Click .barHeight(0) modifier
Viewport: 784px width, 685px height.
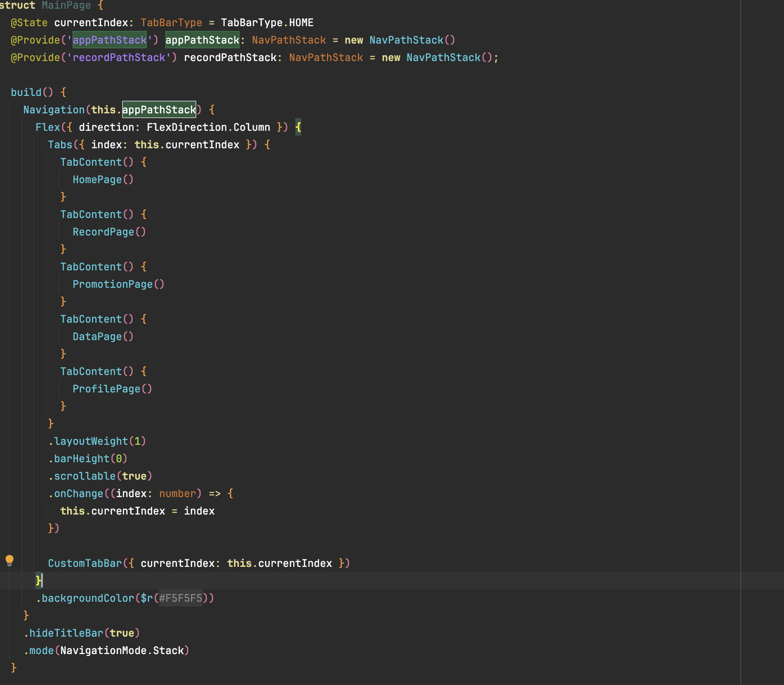(x=88, y=459)
